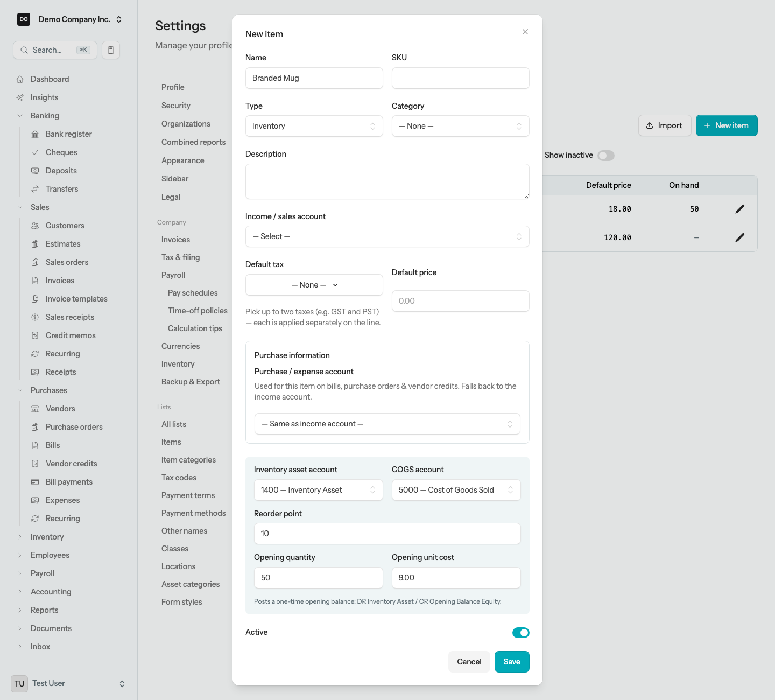This screenshot has width=775, height=700.
Task: Click the New item button
Action: coord(727,125)
